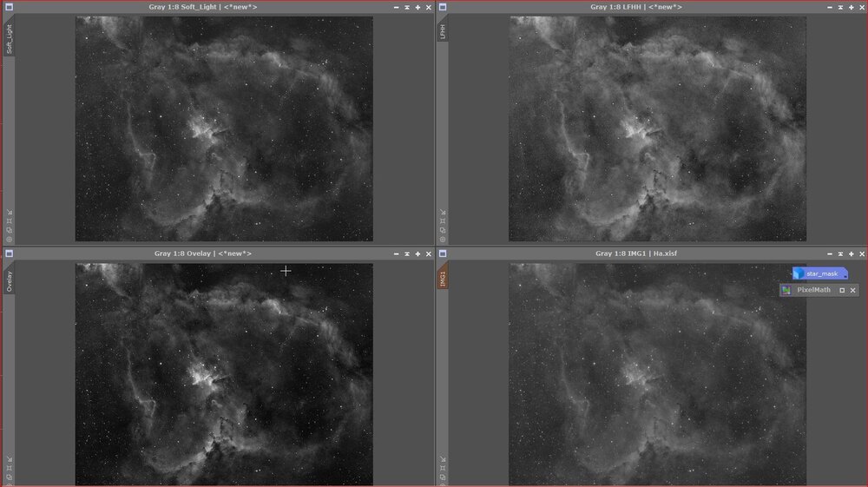
Task: Shade the Ovelay window from its title bar
Action: pyautogui.click(x=396, y=253)
